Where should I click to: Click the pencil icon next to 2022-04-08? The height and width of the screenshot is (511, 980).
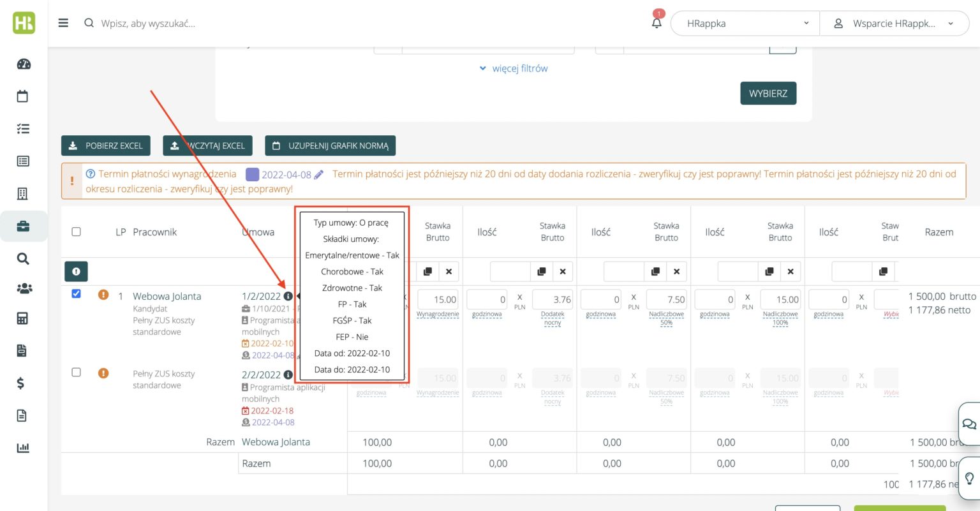coord(319,174)
